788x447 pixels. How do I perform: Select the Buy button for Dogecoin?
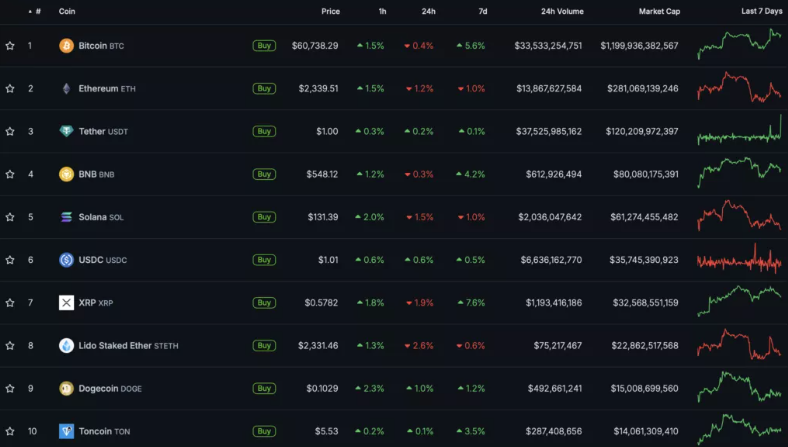264,388
